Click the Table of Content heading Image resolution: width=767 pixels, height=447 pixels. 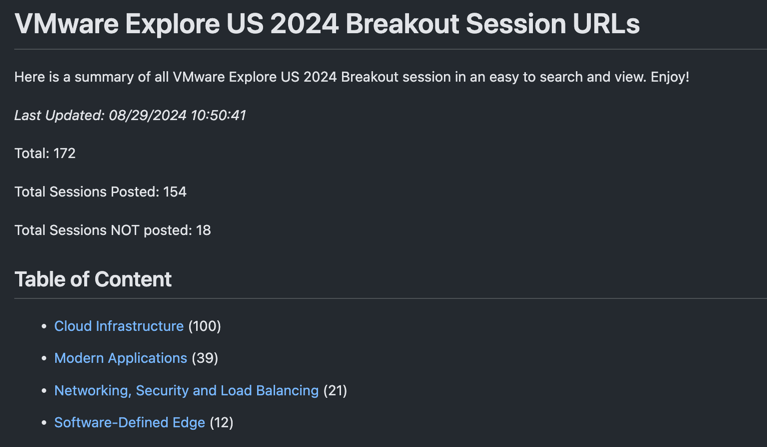[93, 279]
